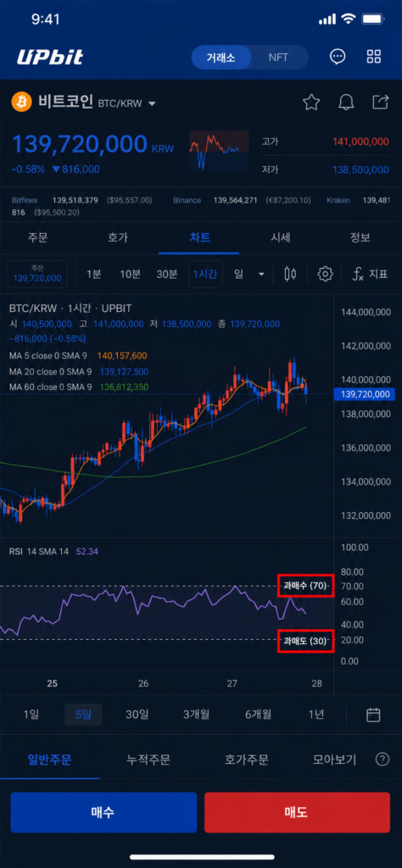Tap RSI 14 SMA 14 legend
Image resolution: width=402 pixels, height=868 pixels.
[53, 551]
